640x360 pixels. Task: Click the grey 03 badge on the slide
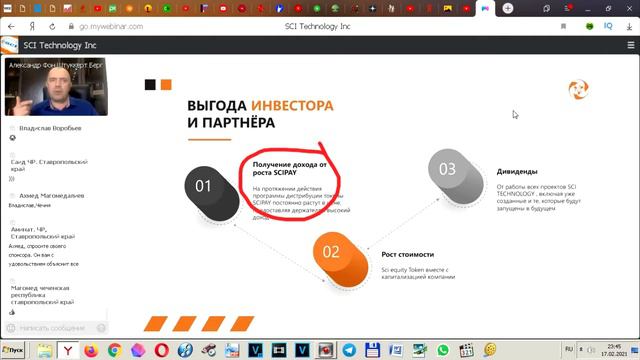tap(456, 176)
